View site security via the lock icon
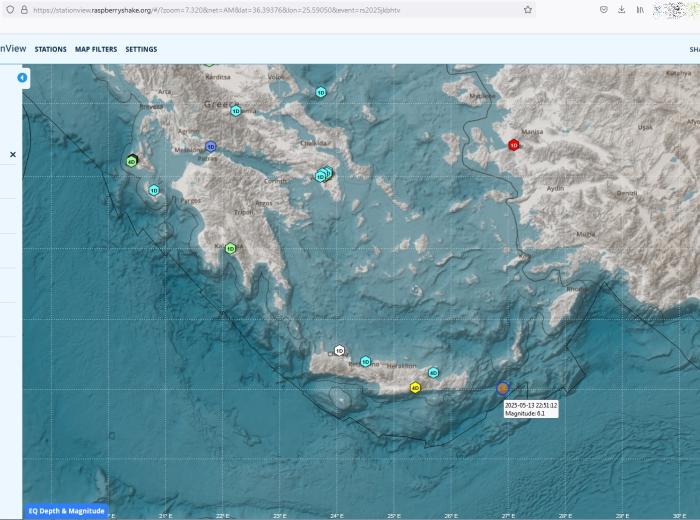Image resolution: width=700 pixels, height=520 pixels. pos(24,9)
